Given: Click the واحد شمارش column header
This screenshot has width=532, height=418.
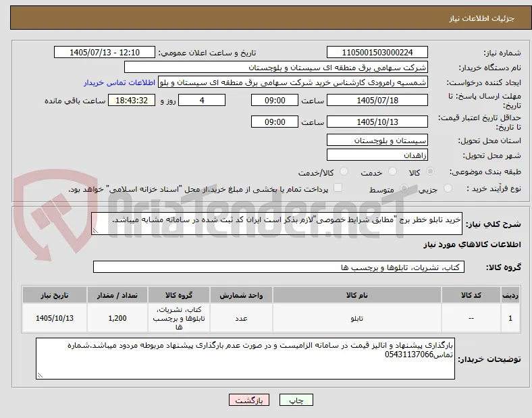Looking at the screenshot, I should click(241, 295).
